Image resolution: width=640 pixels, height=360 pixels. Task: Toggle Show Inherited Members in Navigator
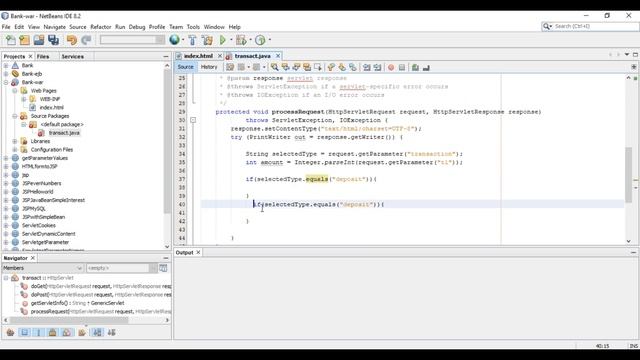pyautogui.click(x=10, y=333)
